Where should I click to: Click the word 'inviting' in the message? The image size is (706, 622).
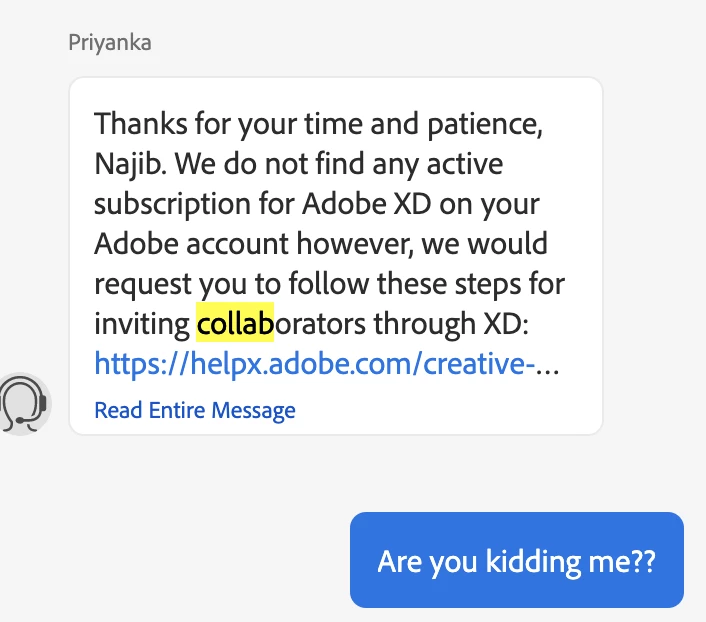click(142, 324)
